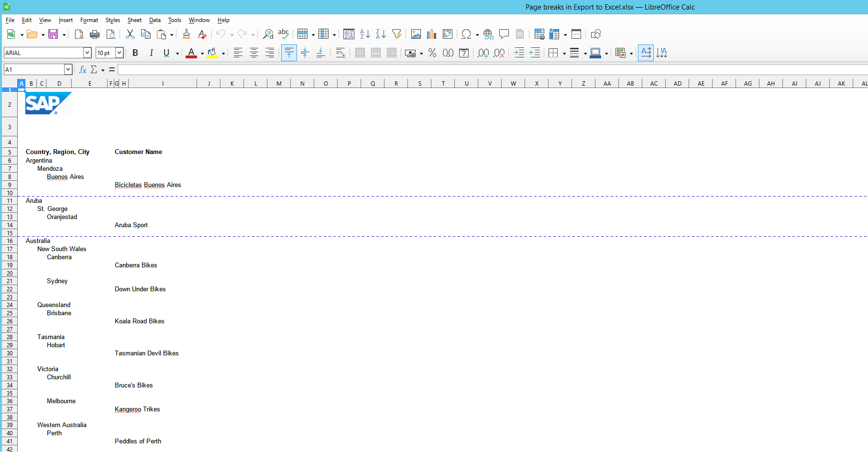Select cell with Tasmanian Devil Bikes
868x452 pixels.
click(146, 353)
